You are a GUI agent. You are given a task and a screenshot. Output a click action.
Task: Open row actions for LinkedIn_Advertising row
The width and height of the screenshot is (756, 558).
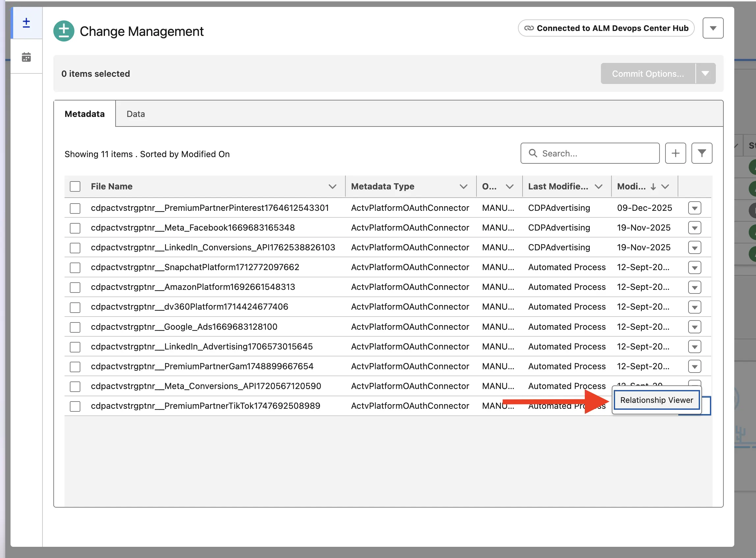(694, 347)
